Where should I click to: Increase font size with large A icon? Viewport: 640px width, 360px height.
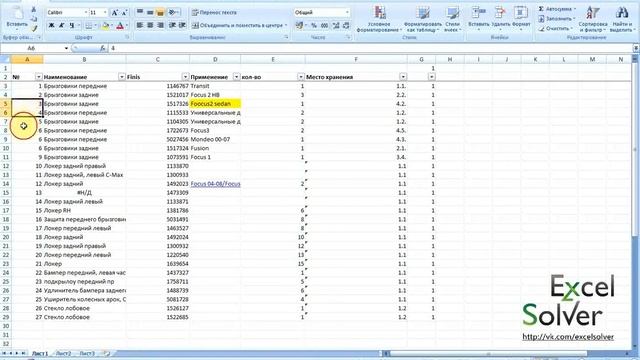tap(115, 13)
